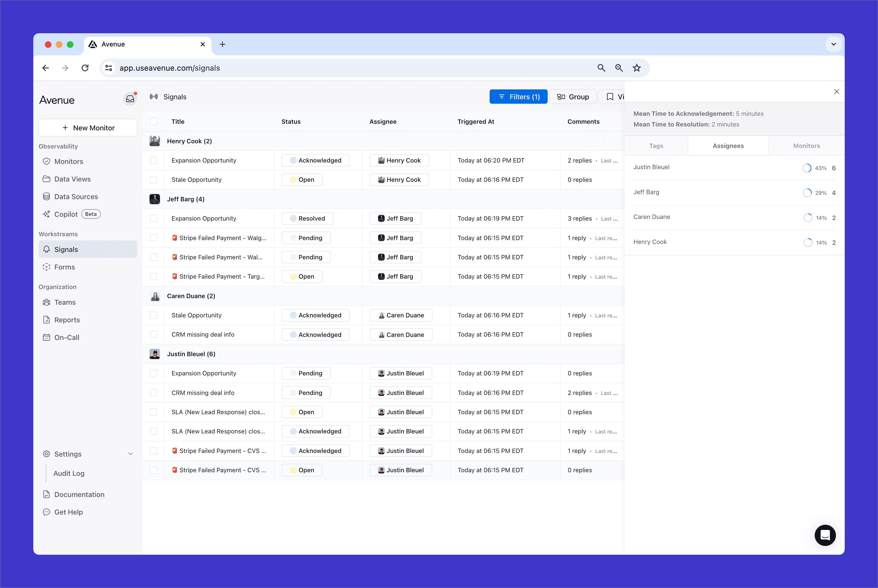Click Justin Bleuel group avatar
The width and height of the screenshot is (878, 588).
tap(155, 354)
